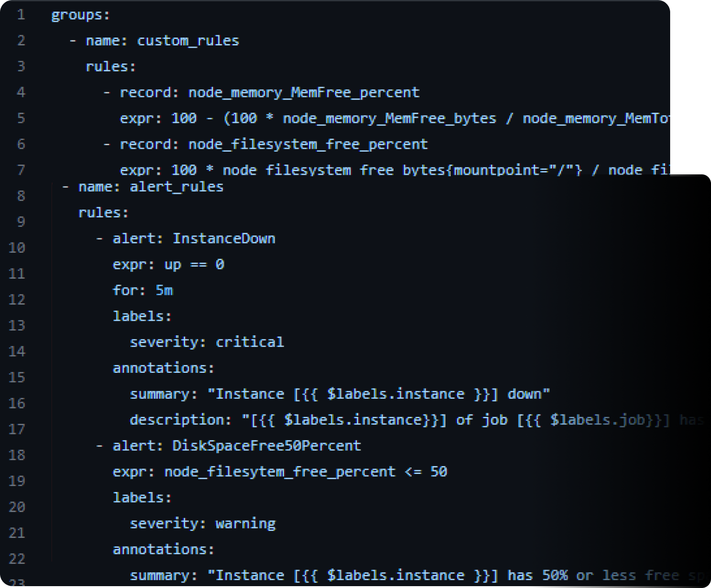711x588 pixels.
Task: Click the description line with $labels.job
Action: pos(417,420)
